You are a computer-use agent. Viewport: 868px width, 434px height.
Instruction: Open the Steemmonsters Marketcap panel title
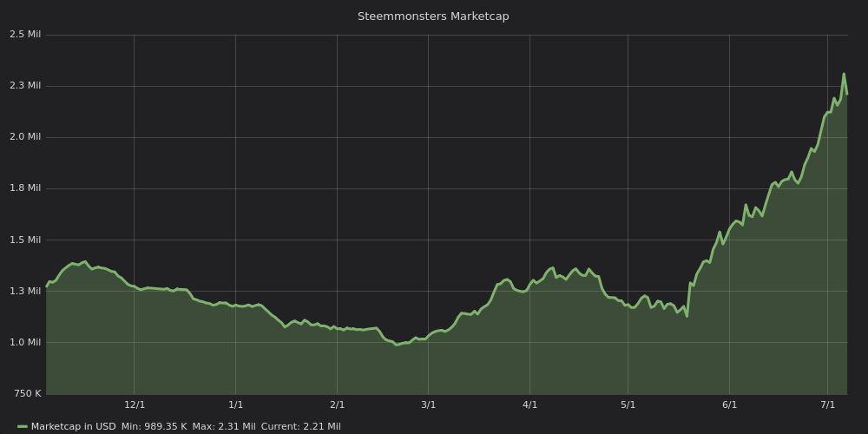pos(433,16)
